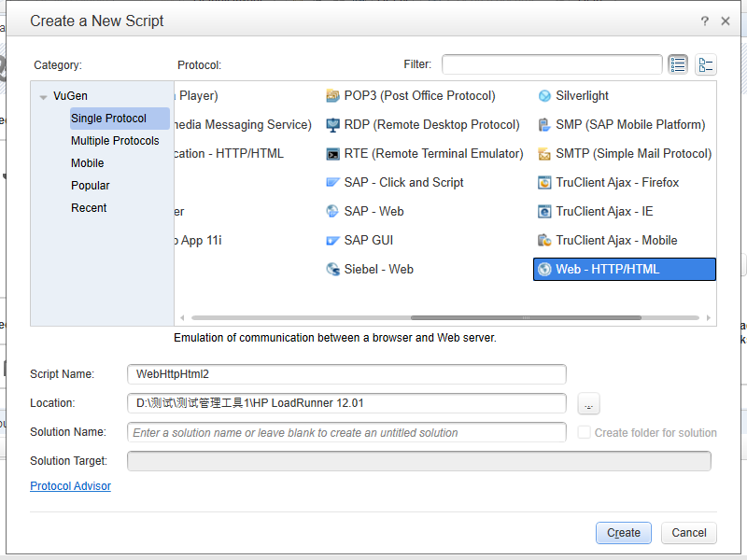Select TruClient Ajax - IE icon

544,212
